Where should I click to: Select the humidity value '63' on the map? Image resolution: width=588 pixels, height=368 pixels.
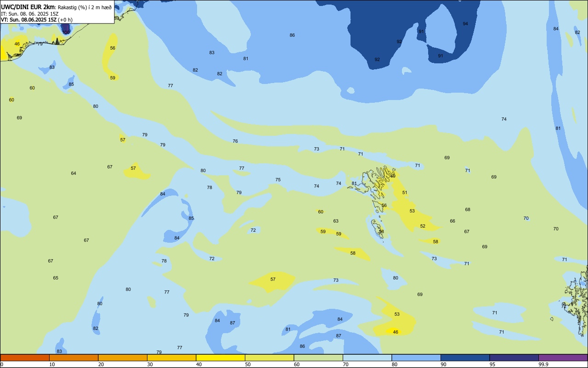click(x=336, y=221)
